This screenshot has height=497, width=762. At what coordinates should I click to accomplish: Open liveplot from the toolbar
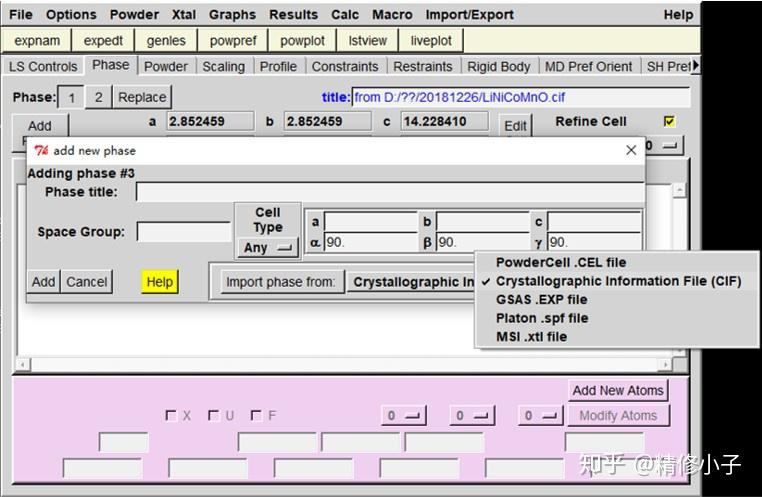pos(431,40)
